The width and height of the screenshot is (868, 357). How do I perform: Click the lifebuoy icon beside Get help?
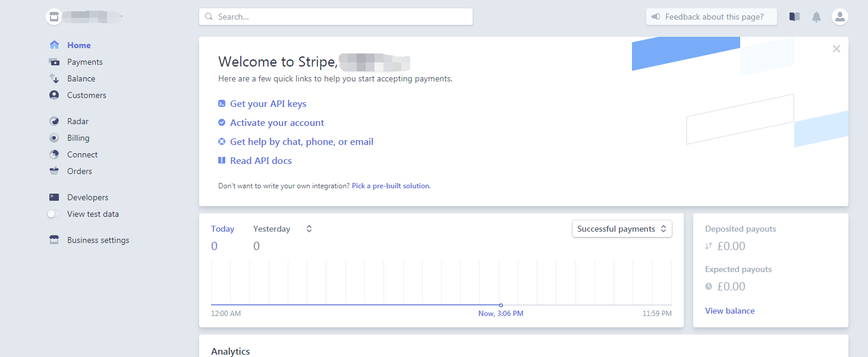pos(222,141)
